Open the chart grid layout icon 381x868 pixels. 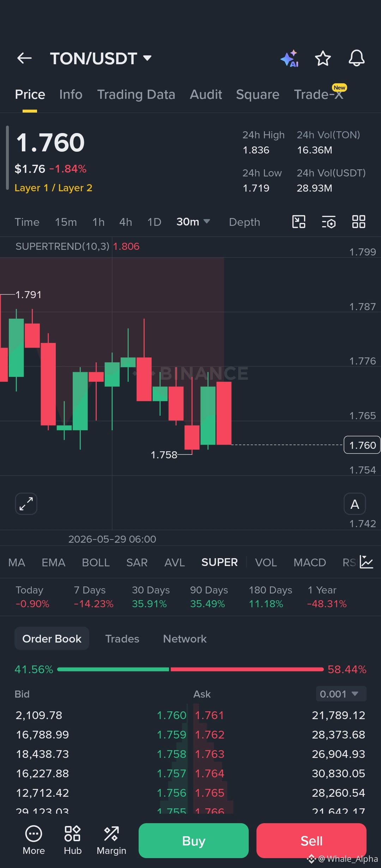click(x=359, y=222)
